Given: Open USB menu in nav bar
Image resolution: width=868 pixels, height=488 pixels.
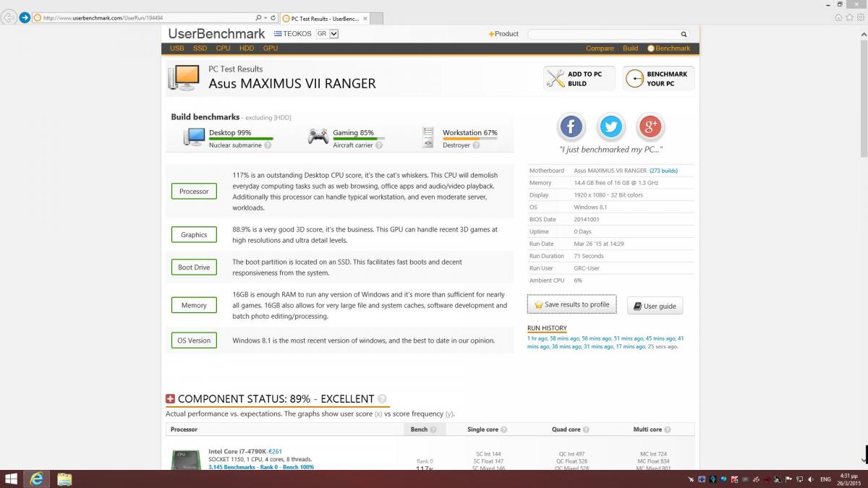Looking at the screenshot, I should coord(176,48).
